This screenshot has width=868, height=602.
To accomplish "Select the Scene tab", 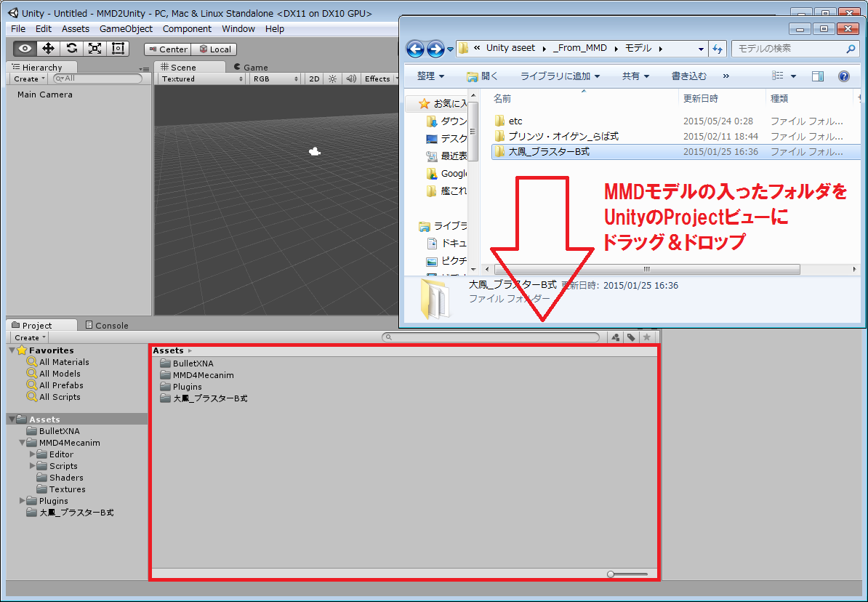I will 189,67.
